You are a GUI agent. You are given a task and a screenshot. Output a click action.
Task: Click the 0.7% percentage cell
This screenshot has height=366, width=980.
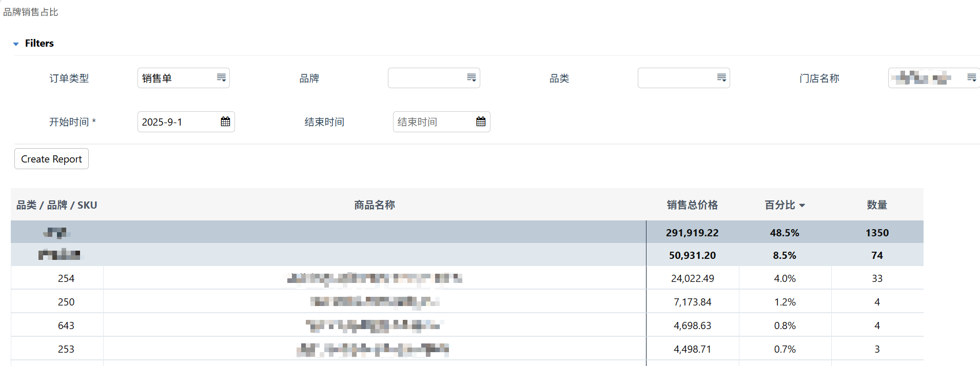click(785, 349)
